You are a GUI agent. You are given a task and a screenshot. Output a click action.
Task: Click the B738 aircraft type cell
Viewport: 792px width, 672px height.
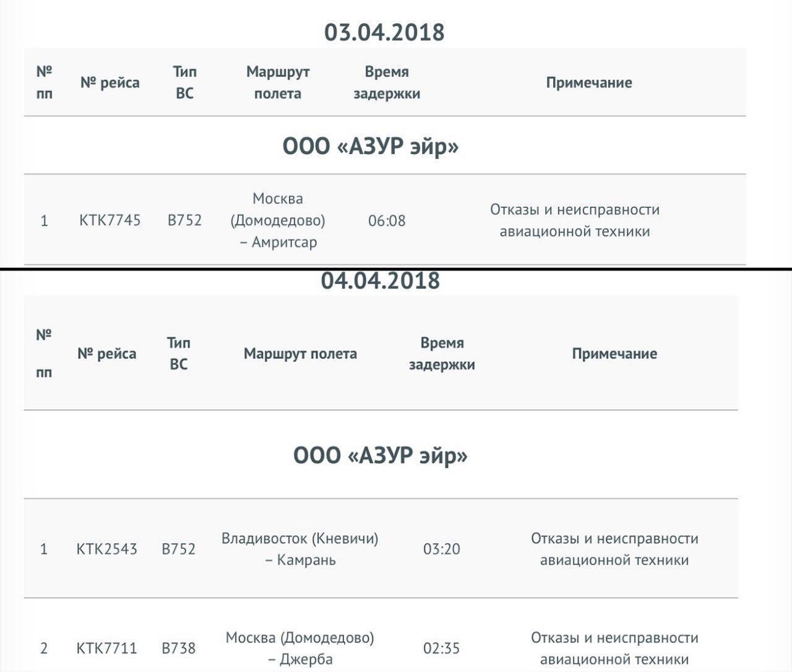pyautogui.click(x=179, y=648)
